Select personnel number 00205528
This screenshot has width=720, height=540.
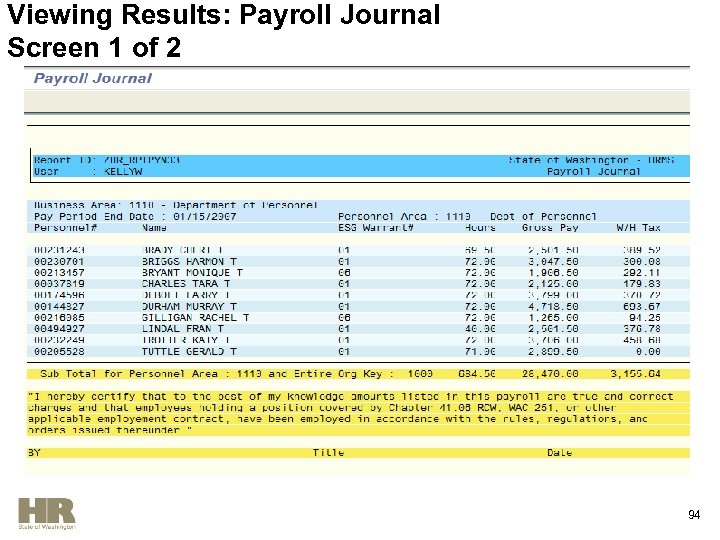coord(59,352)
